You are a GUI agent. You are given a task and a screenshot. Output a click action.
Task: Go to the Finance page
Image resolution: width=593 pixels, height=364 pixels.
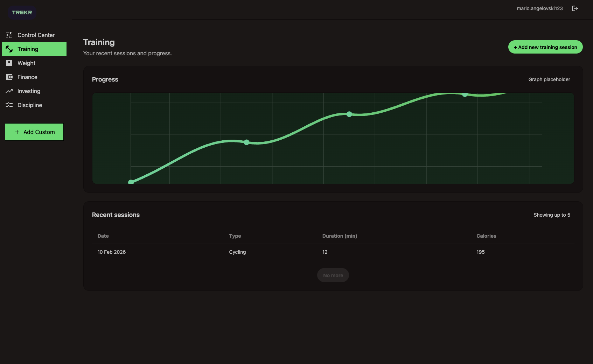[x=27, y=77]
